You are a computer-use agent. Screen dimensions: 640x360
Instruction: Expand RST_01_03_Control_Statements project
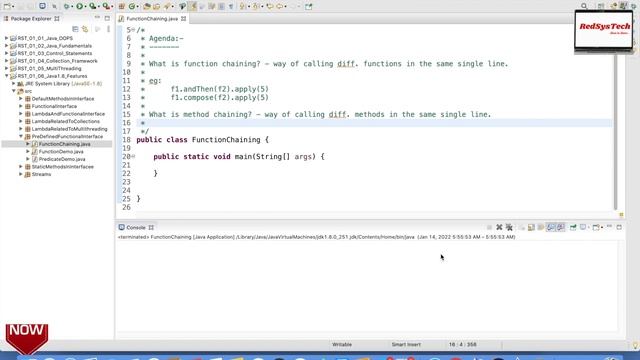click(6, 53)
